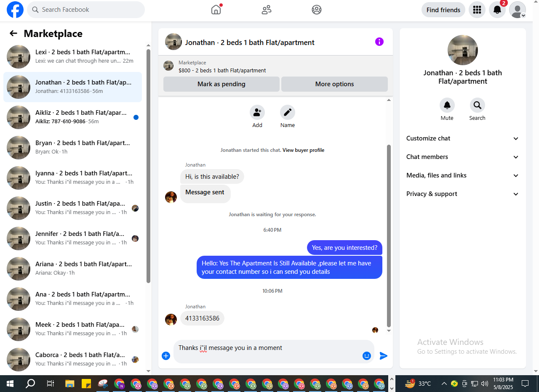This screenshot has height=392, width=539.
Task: Open Sticky Notes from the taskbar
Action: click(86, 384)
